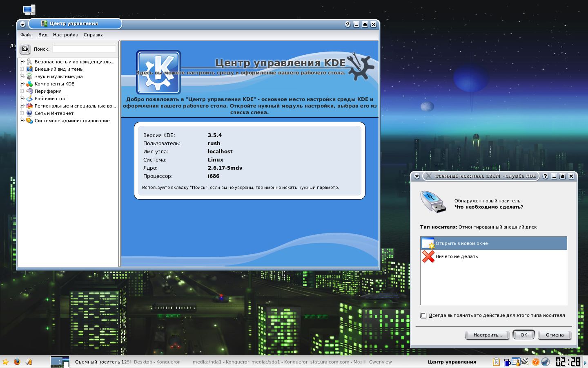Click the Компоненты KDE colored balls icon

[x=29, y=84]
